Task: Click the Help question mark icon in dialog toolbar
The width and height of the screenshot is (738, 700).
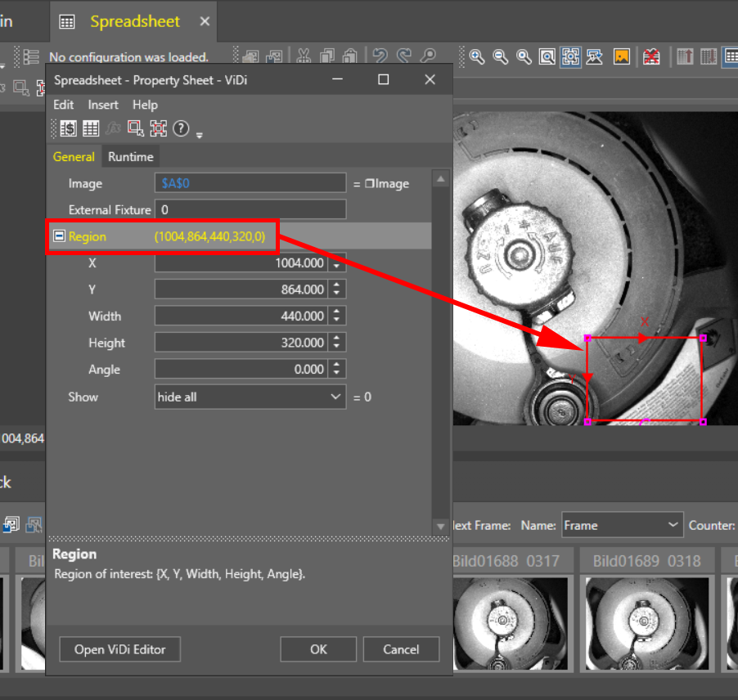Action: 182,128
